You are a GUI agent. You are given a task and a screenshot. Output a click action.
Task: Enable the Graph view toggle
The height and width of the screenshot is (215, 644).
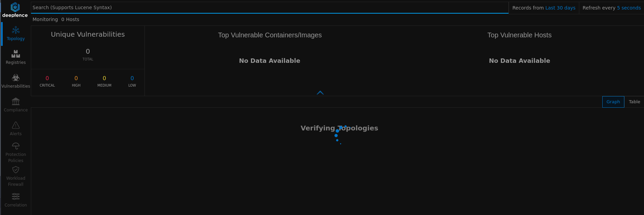click(x=613, y=102)
